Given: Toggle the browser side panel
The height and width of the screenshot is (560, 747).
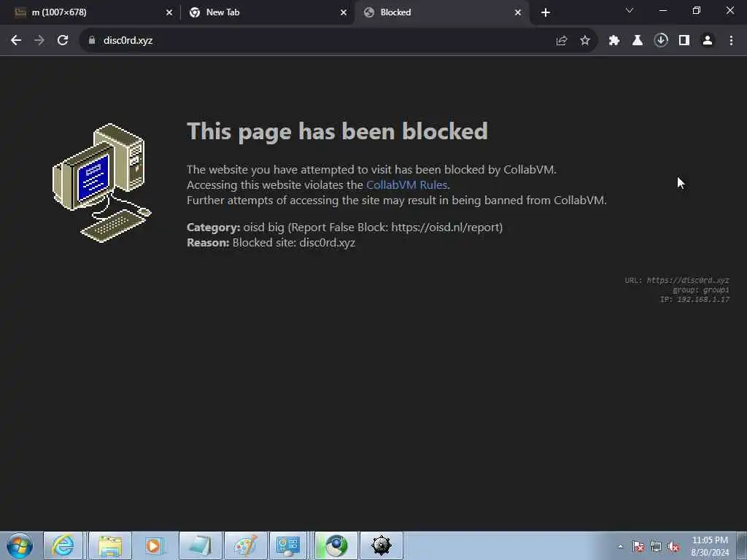Looking at the screenshot, I should [684, 41].
